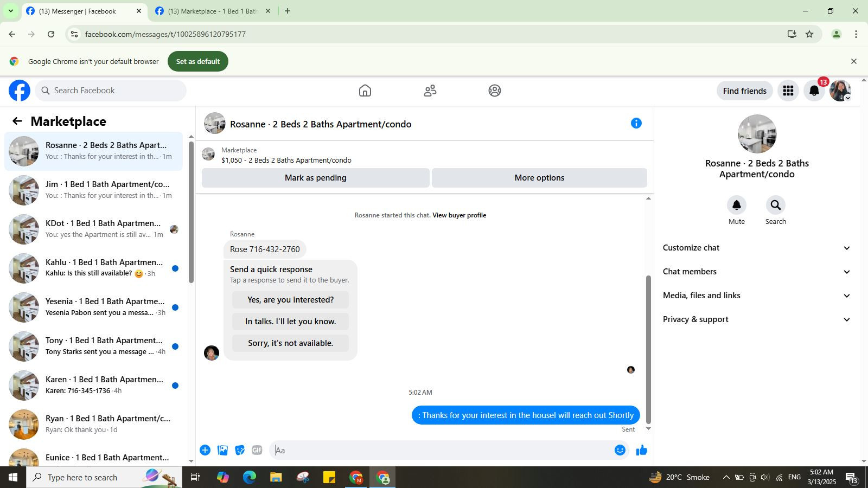Click Mark as pending button
868x488 pixels.
click(316, 178)
